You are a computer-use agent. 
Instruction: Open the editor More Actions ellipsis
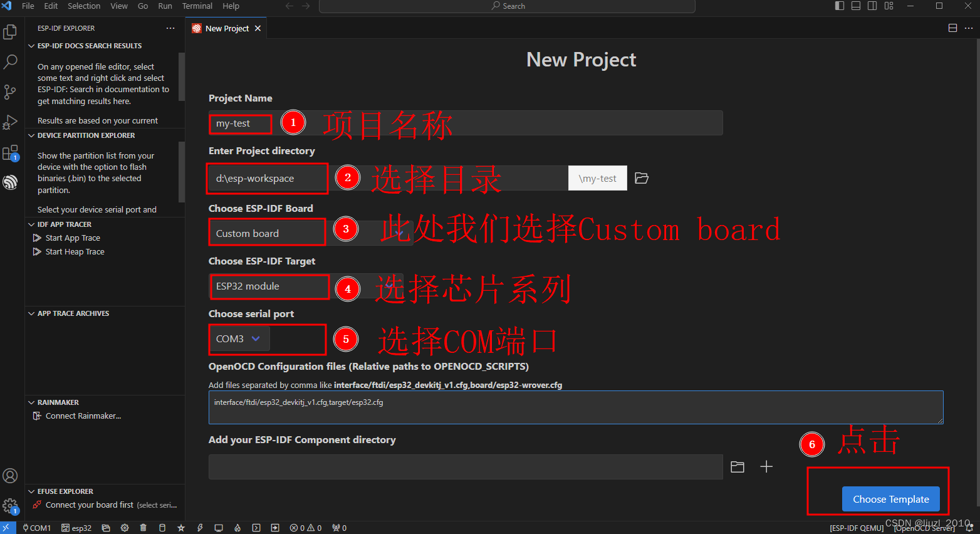tap(968, 28)
